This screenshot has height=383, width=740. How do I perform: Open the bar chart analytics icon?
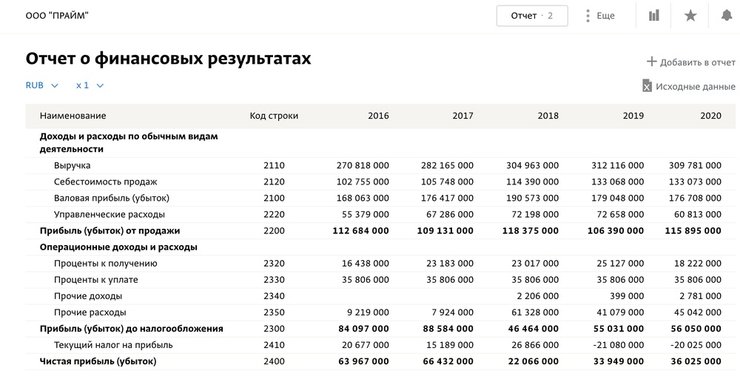[654, 16]
